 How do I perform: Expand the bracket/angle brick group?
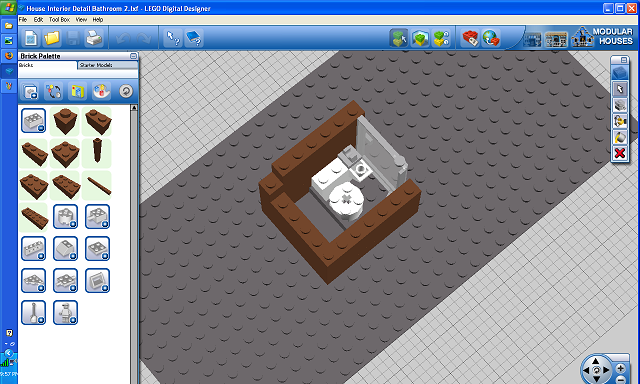click(x=97, y=216)
